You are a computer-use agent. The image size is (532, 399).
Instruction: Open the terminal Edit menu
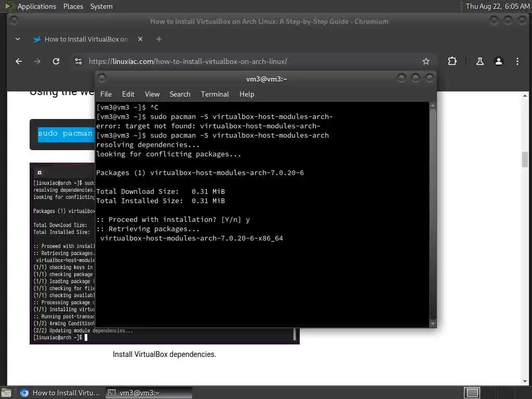click(128, 95)
